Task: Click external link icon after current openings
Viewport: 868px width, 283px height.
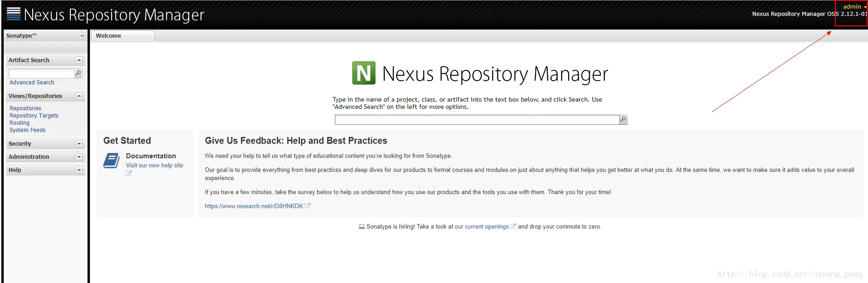Action: [513, 226]
